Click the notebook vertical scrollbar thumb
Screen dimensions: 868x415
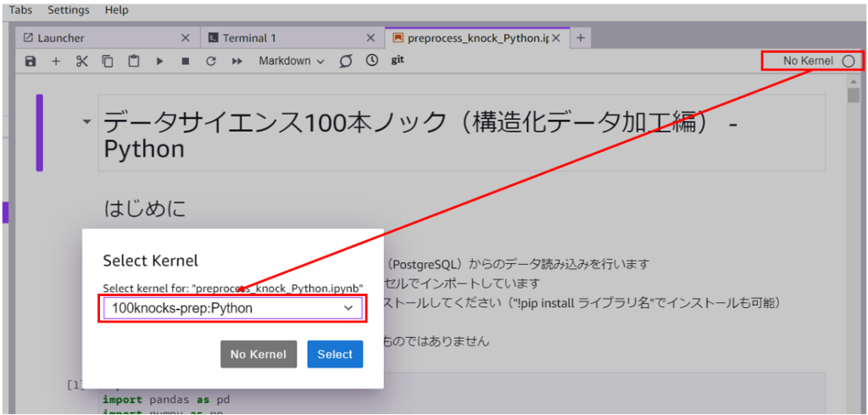pos(853,95)
